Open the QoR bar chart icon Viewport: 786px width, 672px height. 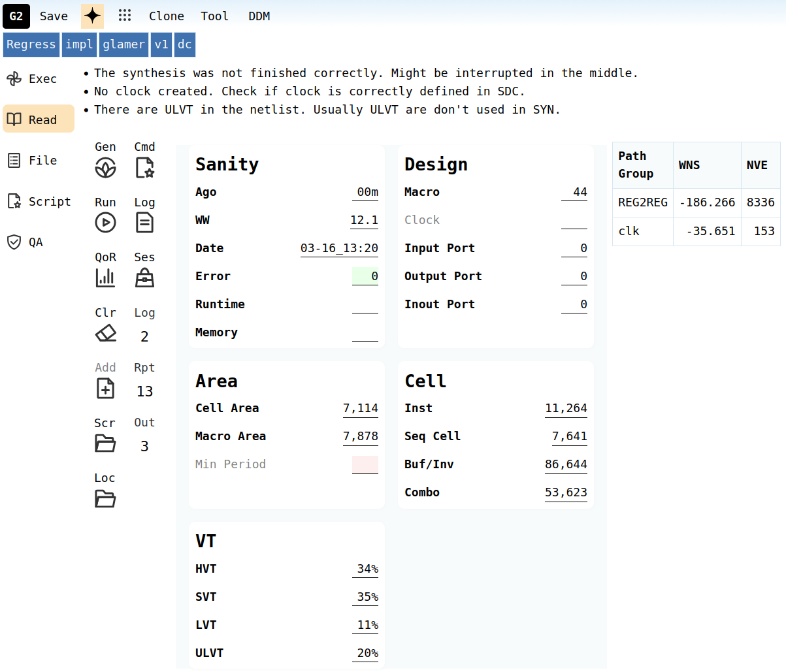coord(105,278)
